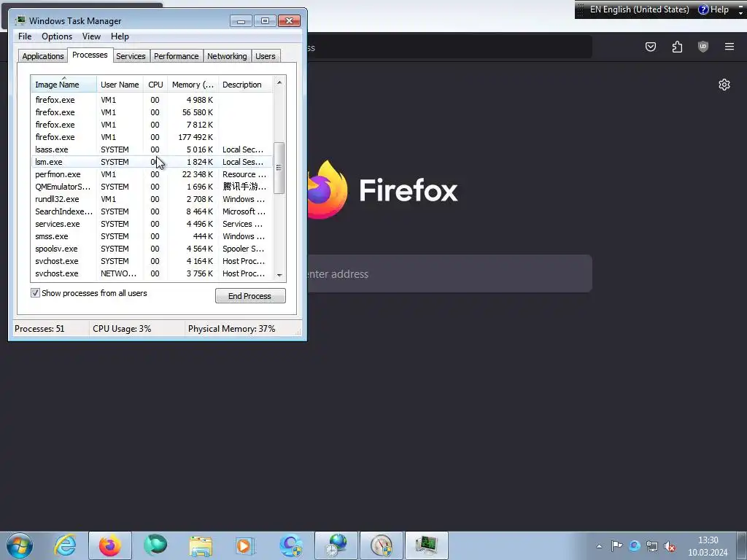Open Action Center flag tray icon
Image resolution: width=747 pixels, height=560 pixels.
click(617, 545)
